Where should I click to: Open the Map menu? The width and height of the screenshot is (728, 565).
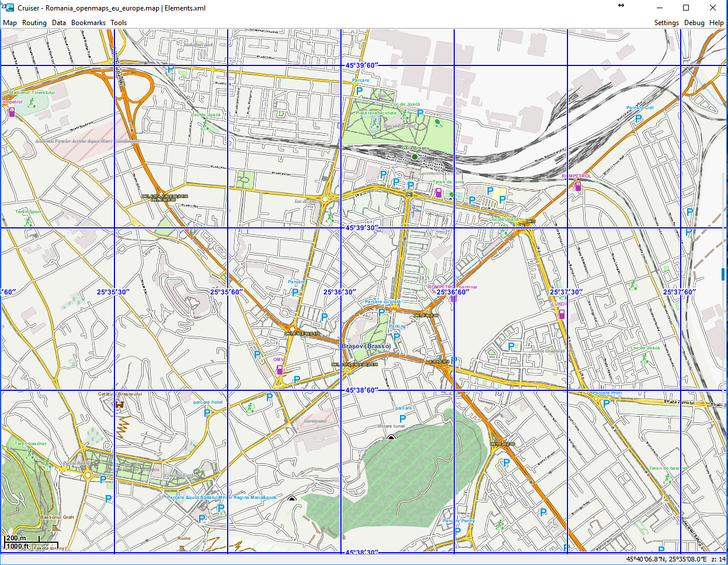click(x=10, y=23)
